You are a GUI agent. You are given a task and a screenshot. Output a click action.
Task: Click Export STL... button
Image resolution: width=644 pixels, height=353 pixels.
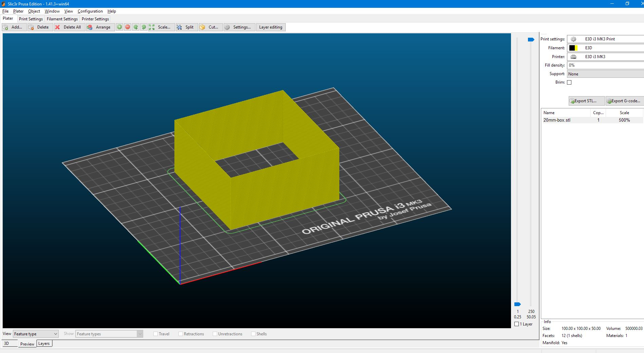(586, 101)
